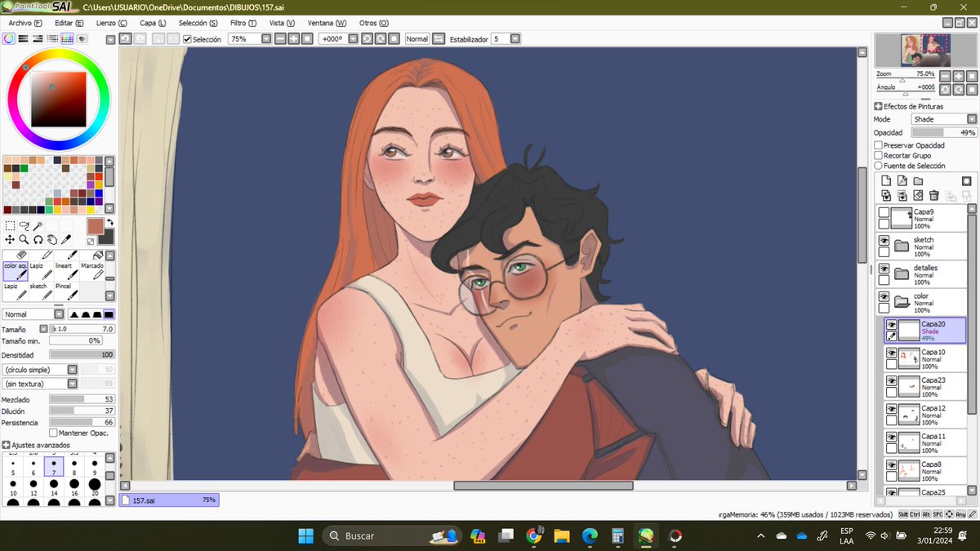Image resolution: width=980 pixels, height=551 pixels.
Task: Select the color acu brush tool
Action: click(16, 269)
